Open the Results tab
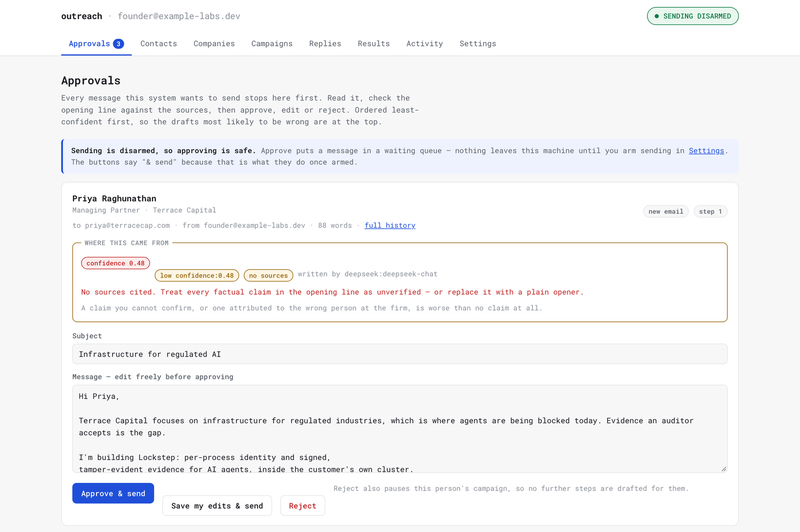The width and height of the screenshot is (800, 532). point(373,44)
